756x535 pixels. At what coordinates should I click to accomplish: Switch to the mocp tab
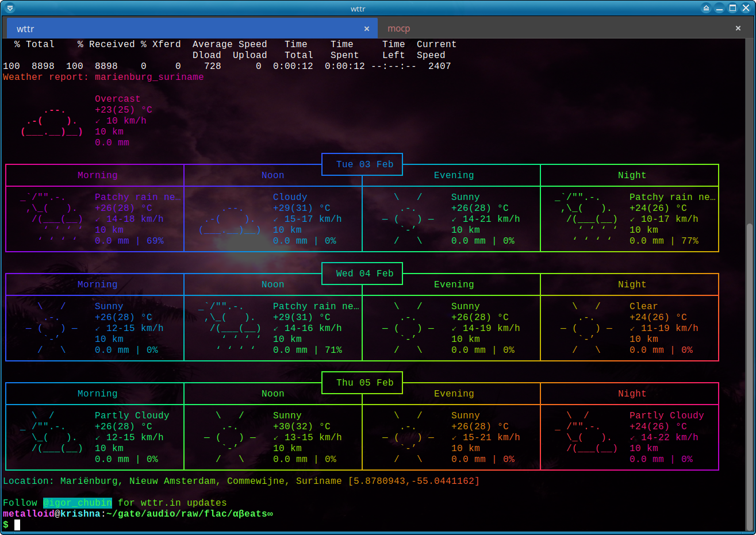click(398, 28)
